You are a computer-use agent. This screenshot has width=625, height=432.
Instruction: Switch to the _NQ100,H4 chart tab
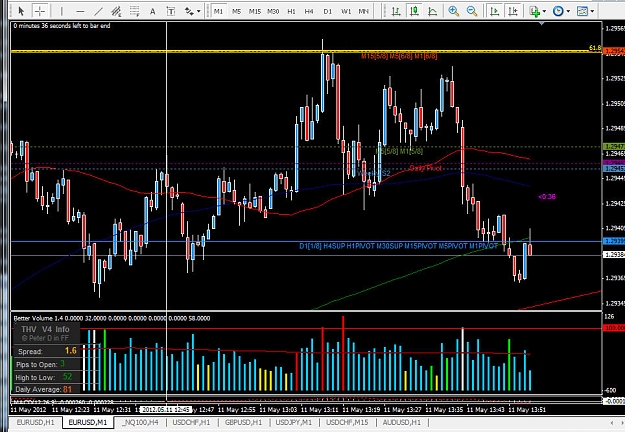pos(140,422)
